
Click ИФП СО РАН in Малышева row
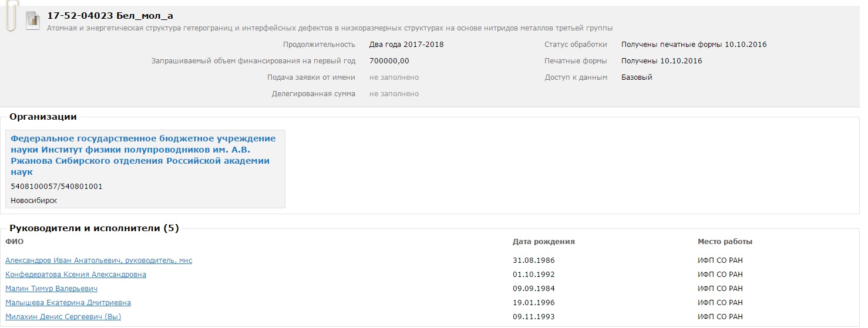pos(720,303)
